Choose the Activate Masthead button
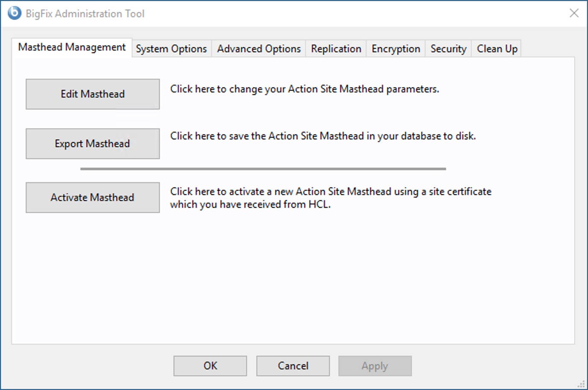This screenshot has width=588, height=390. coord(93,198)
